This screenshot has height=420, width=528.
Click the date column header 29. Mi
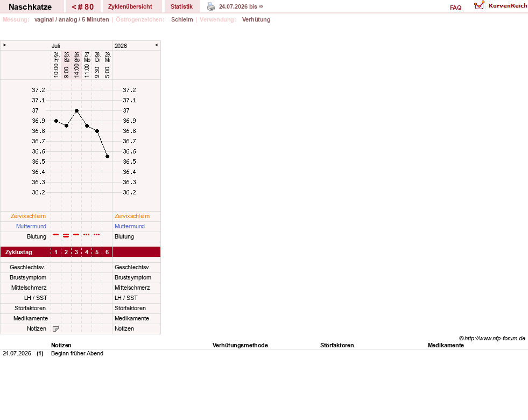pyautogui.click(x=108, y=57)
